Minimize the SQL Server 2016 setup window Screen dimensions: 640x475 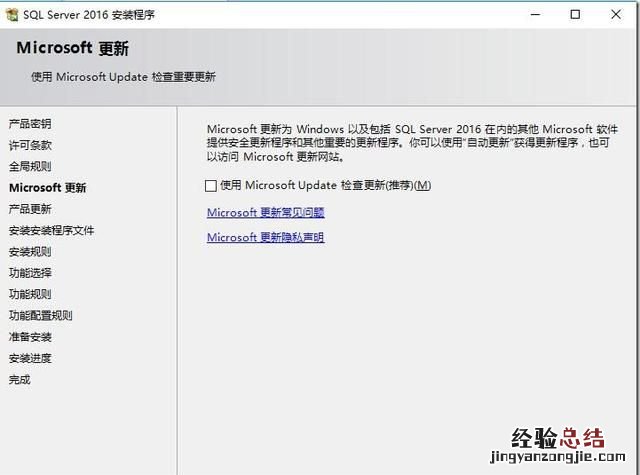tap(536, 15)
